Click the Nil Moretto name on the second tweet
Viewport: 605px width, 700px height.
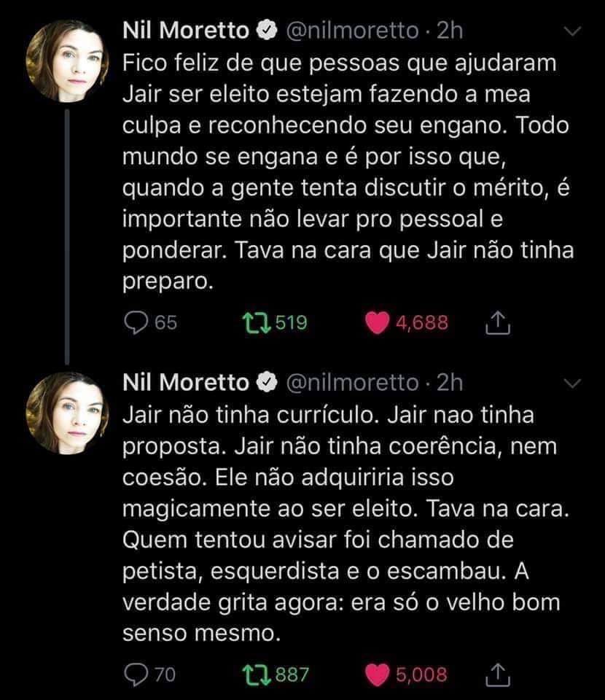point(186,382)
